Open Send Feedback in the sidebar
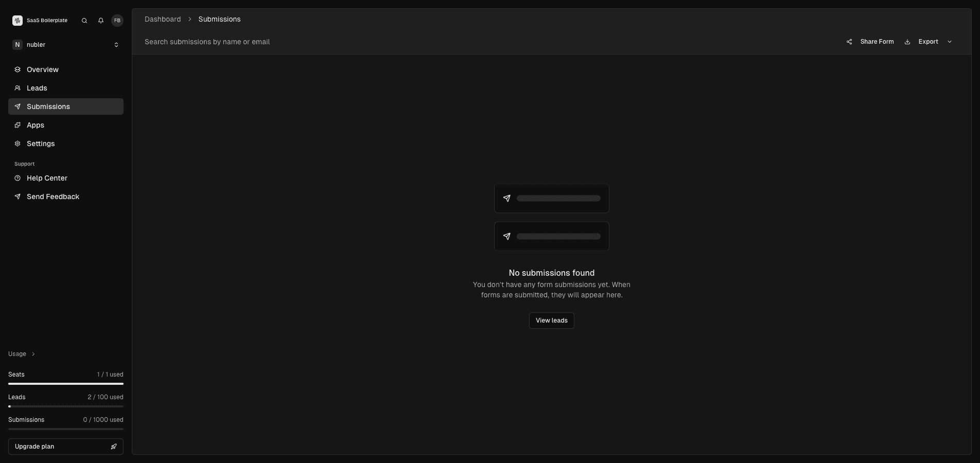This screenshot has width=980, height=463. pos(52,197)
